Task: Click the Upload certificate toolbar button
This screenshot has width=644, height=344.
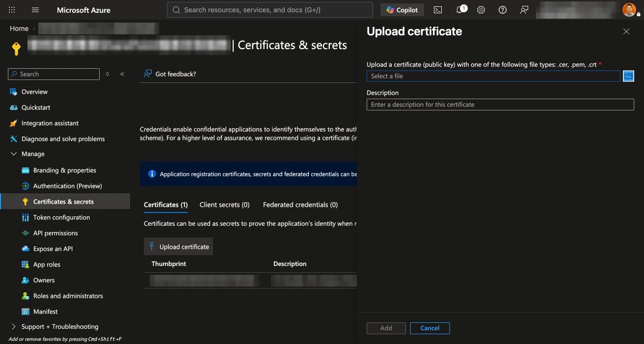Action: (178, 247)
